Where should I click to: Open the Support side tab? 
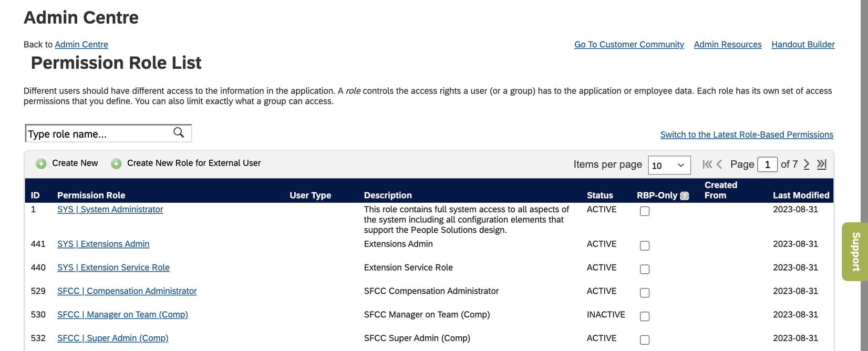pyautogui.click(x=854, y=252)
